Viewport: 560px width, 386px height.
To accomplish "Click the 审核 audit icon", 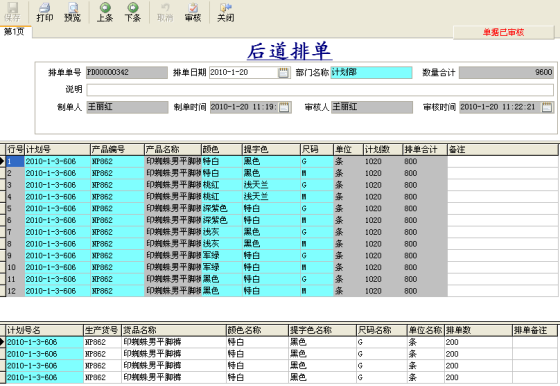I will [193, 12].
